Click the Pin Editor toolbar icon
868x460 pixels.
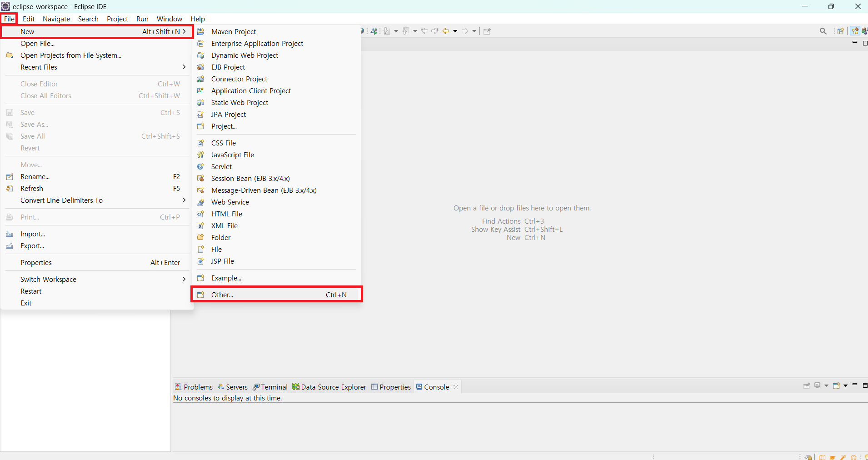(x=487, y=31)
